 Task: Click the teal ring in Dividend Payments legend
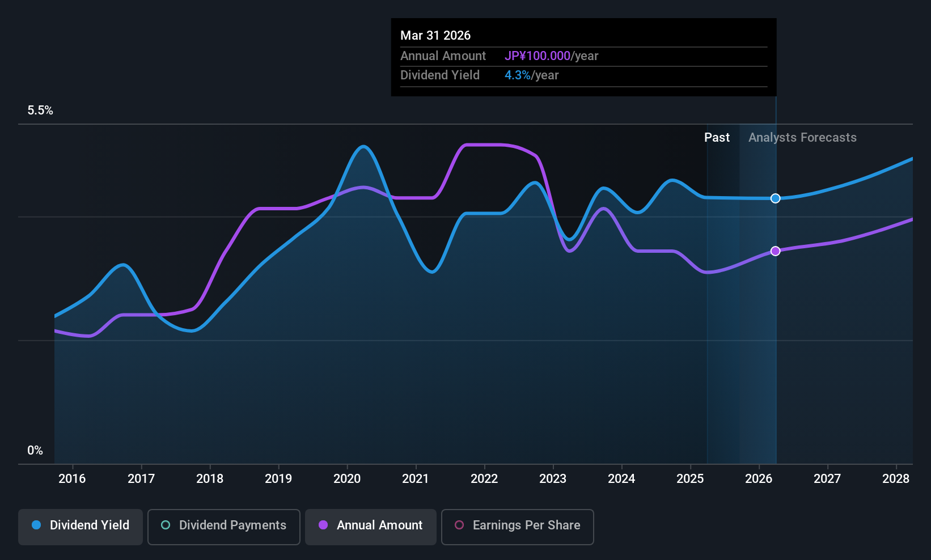tap(166, 525)
